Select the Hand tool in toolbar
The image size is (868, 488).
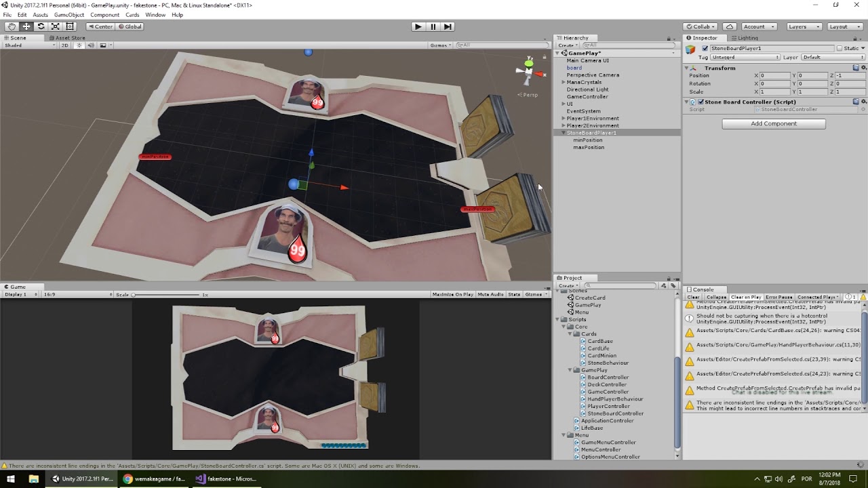point(12,26)
